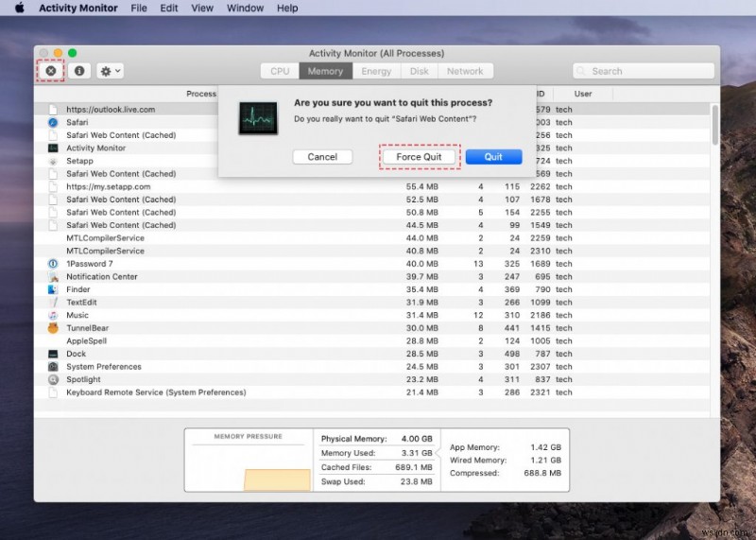Open the Disk tab
The height and width of the screenshot is (540, 756).
tap(419, 71)
